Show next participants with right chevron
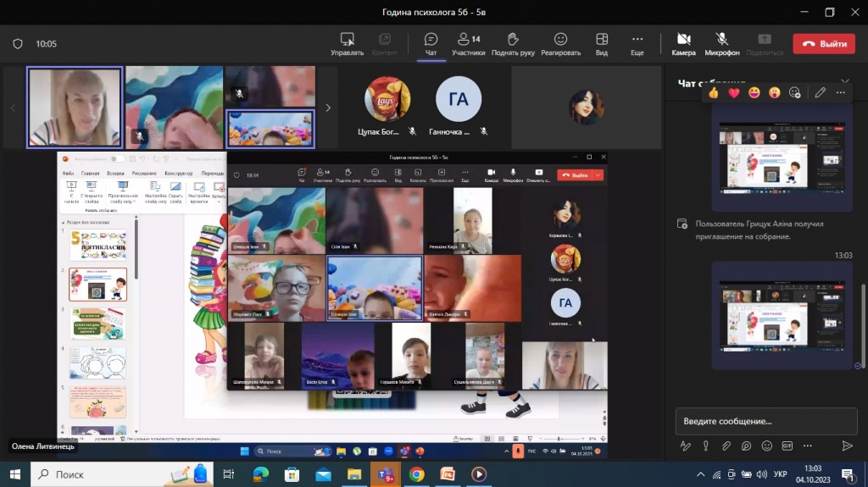The width and height of the screenshot is (868, 487). click(x=328, y=108)
